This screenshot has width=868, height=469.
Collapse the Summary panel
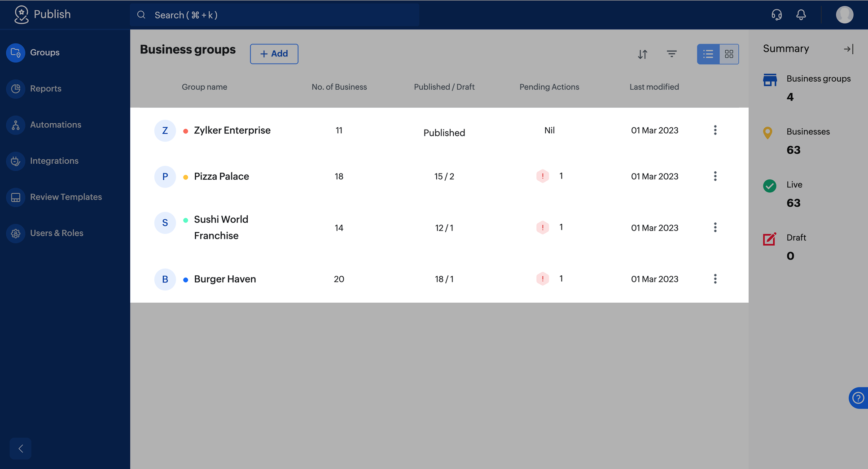click(x=848, y=49)
